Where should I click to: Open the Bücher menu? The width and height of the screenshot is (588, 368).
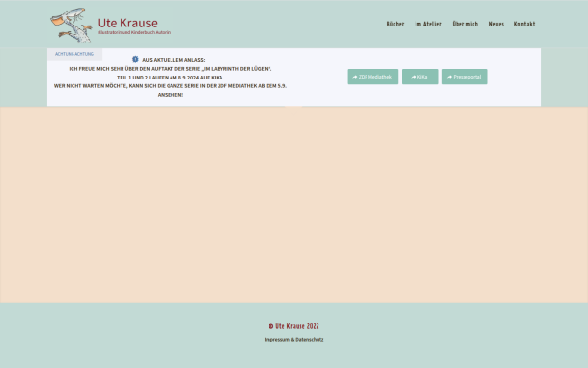[x=395, y=24]
